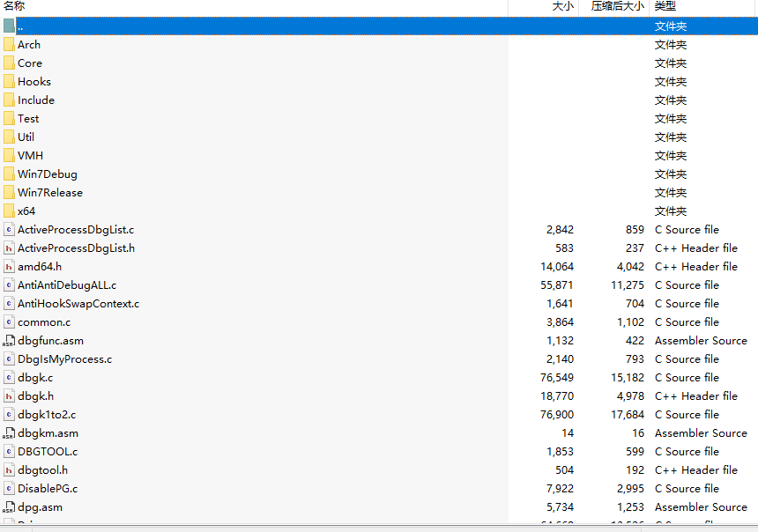Select the Win7Debug folder name
Viewport: 758px width, 532px height.
point(48,174)
